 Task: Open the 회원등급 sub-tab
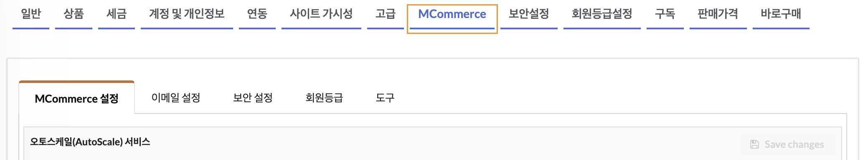click(324, 98)
